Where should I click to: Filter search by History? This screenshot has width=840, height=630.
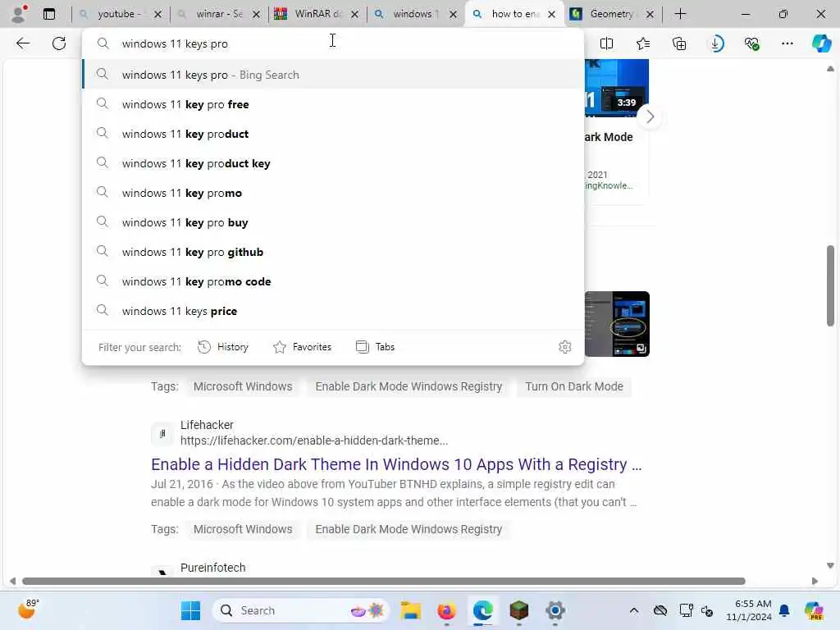(x=223, y=347)
